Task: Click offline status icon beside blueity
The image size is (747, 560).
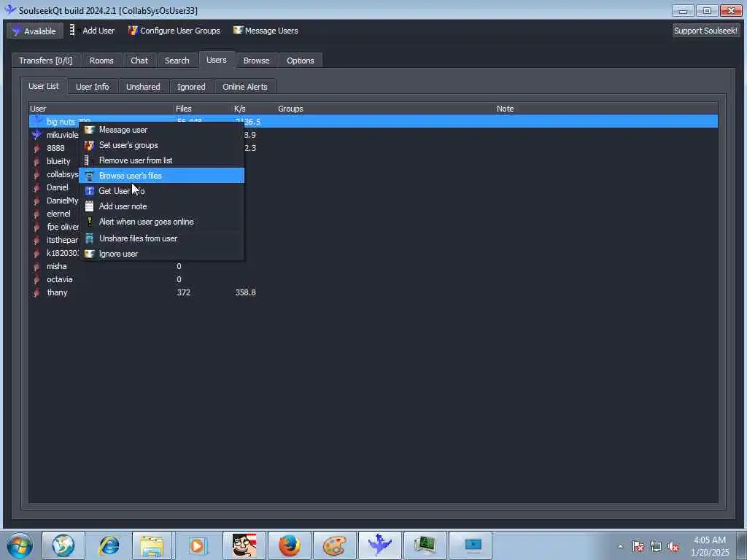Action: point(36,161)
